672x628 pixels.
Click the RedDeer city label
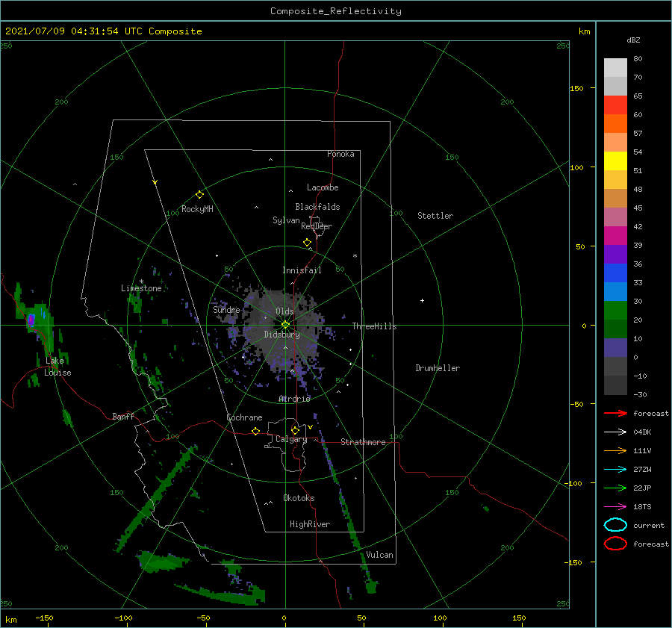(317, 226)
